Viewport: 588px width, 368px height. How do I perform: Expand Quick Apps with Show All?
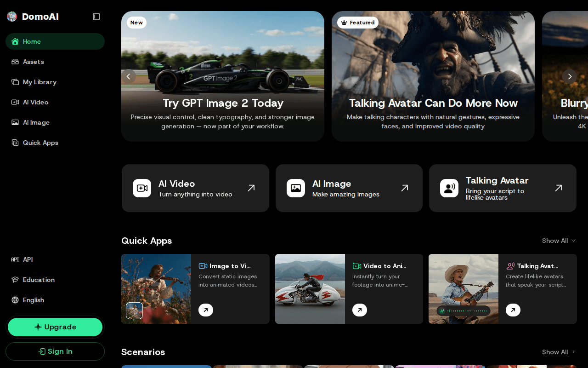559,241
